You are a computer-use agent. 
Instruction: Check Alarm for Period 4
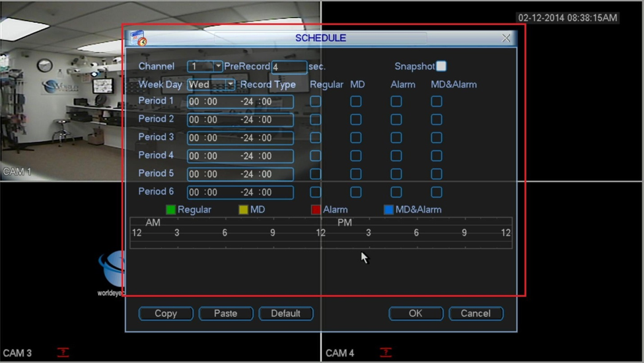pyautogui.click(x=396, y=156)
